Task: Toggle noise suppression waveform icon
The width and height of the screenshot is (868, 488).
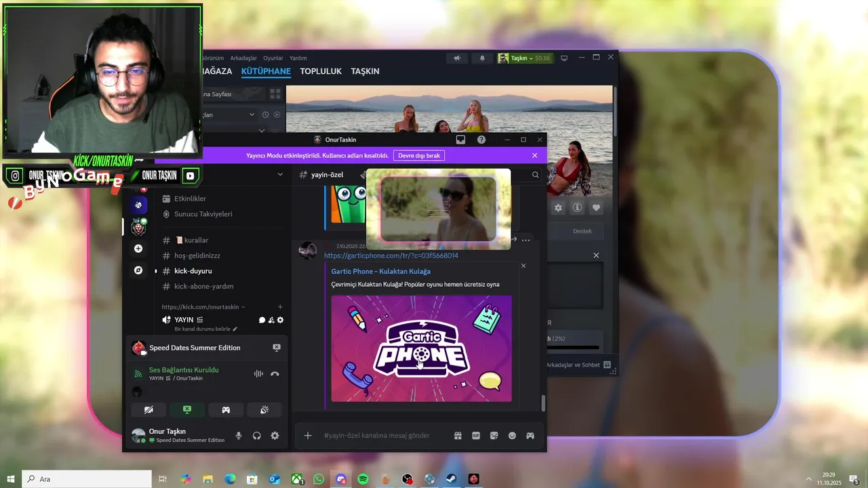Action: (x=258, y=373)
